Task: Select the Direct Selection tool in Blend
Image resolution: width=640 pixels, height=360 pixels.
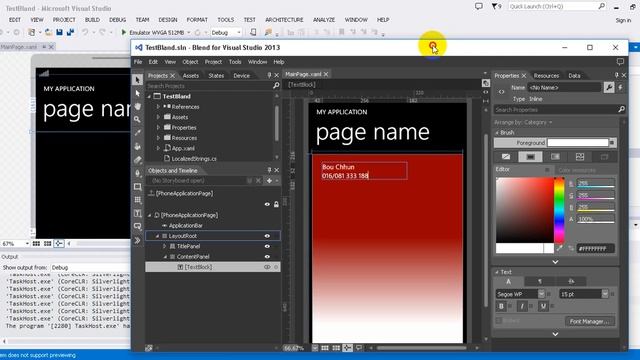Action: pos(138,93)
